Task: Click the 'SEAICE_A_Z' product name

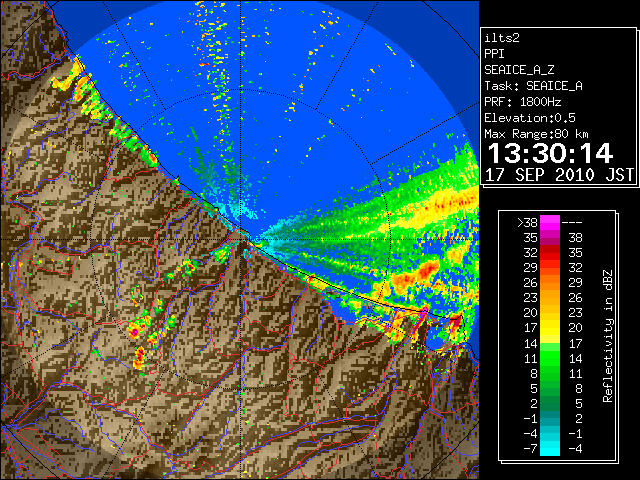Action: pos(519,70)
